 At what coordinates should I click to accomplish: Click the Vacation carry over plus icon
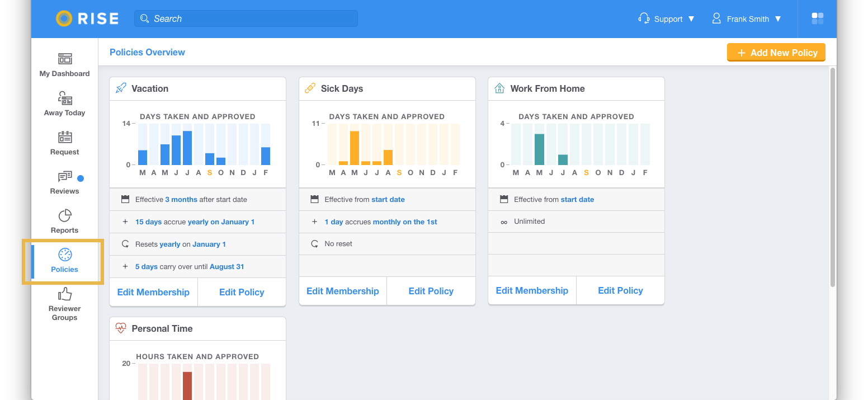[125, 266]
